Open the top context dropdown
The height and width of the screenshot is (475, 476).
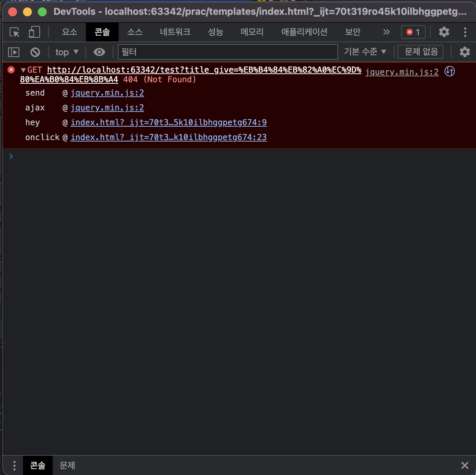tap(67, 52)
